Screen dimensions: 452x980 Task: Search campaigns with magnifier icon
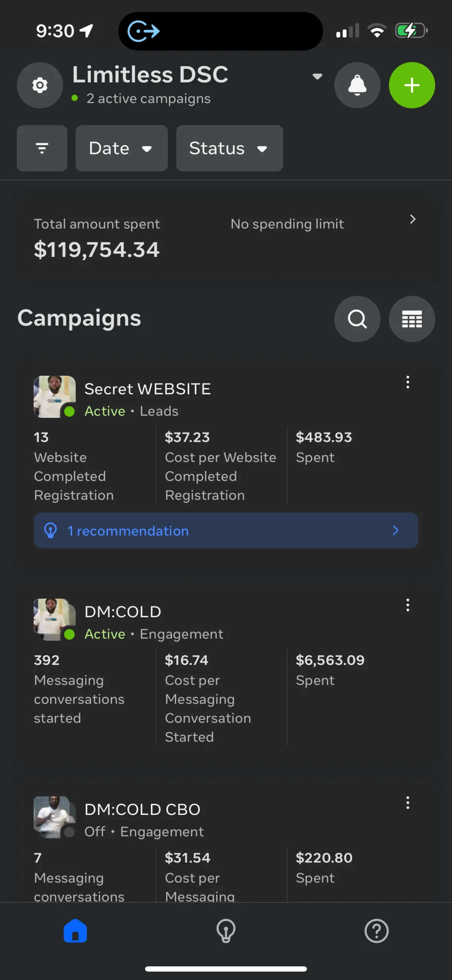(x=357, y=319)
